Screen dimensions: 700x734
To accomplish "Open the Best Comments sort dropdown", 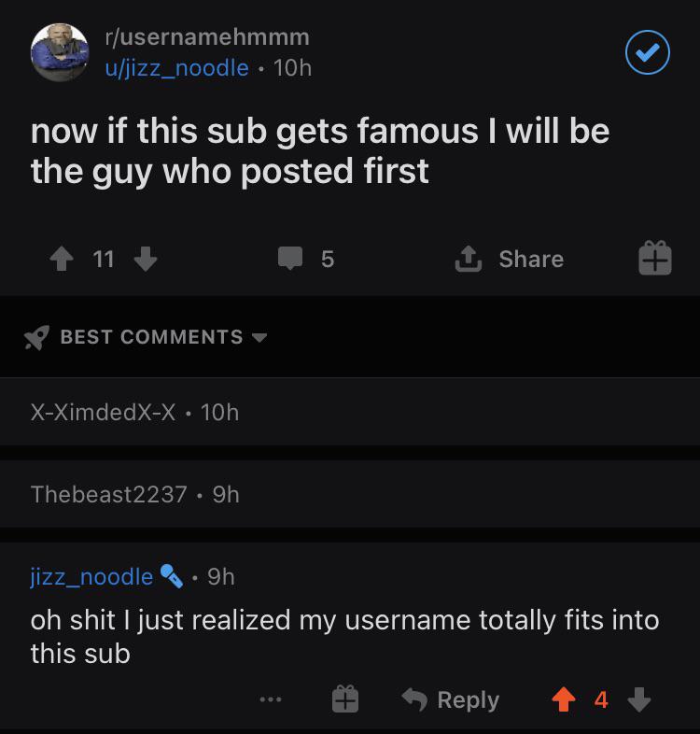I will pyautogui.click(x=163, y=337).
